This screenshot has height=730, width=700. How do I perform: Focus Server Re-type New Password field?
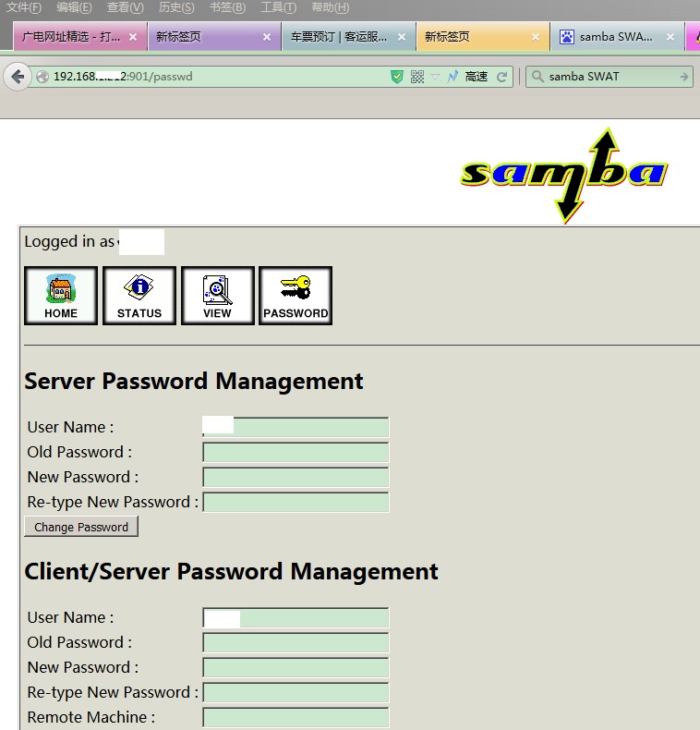click(x=296, y=503)
